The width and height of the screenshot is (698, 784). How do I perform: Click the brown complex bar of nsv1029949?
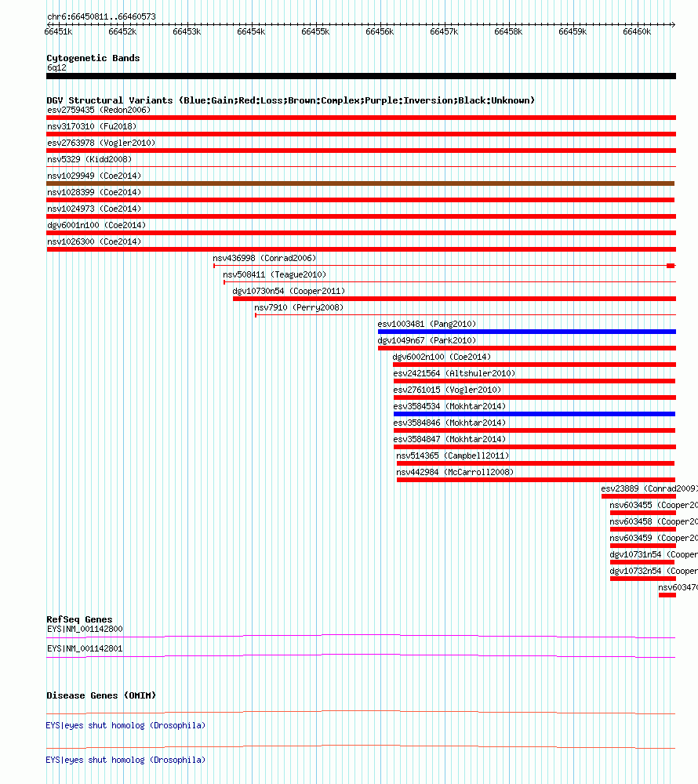point(361,183)
